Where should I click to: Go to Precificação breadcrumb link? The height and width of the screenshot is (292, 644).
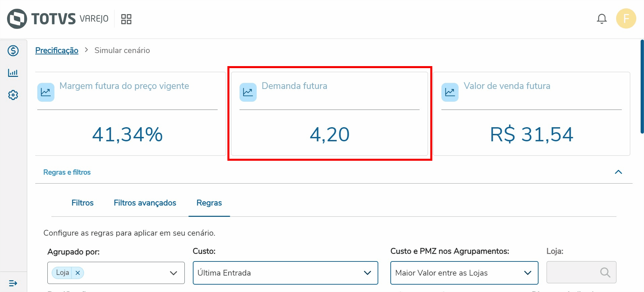pos(57,50)
